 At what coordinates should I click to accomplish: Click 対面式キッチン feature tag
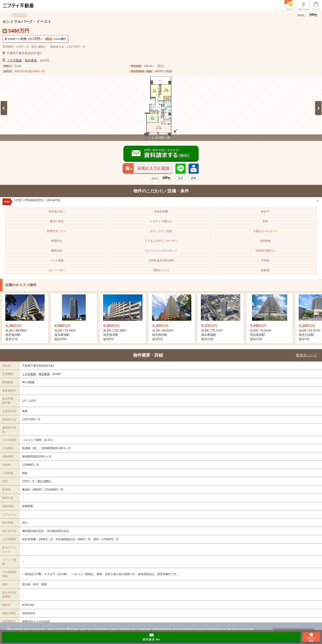57,231
